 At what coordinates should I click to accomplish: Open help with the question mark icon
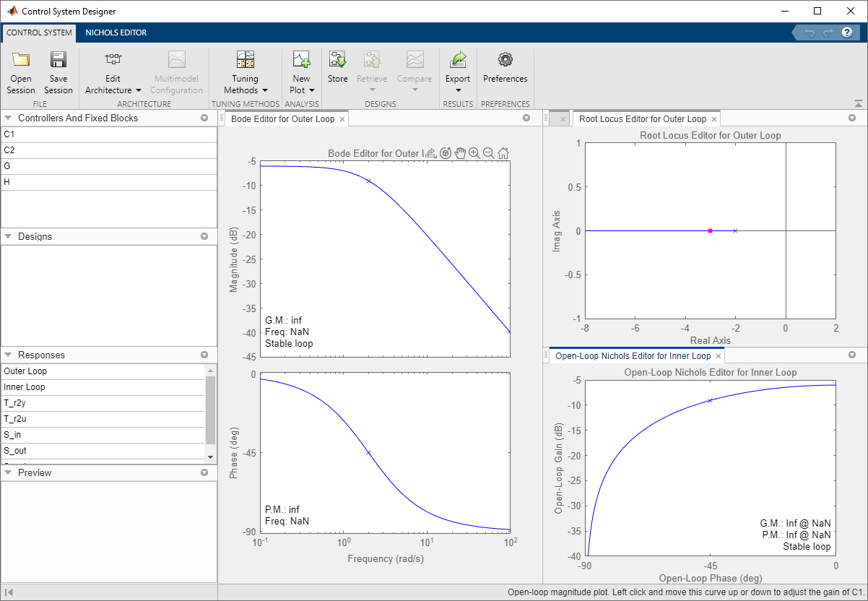[x=846, y=33]
